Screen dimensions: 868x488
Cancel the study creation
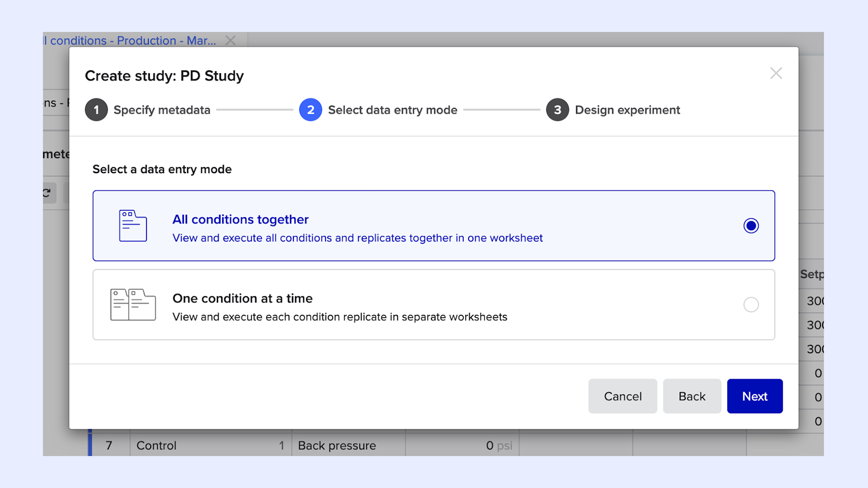coord(623,396)
